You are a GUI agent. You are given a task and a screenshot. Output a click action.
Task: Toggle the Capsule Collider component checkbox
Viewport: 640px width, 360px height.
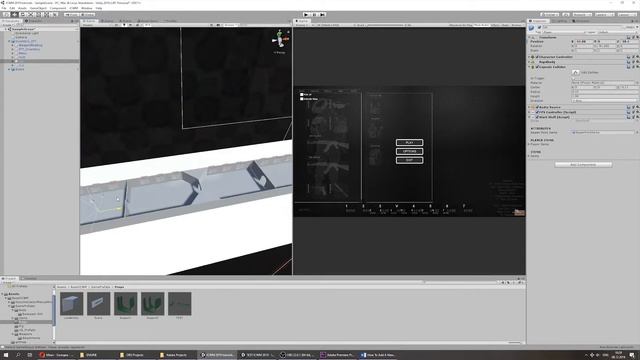tap(538, 67)
